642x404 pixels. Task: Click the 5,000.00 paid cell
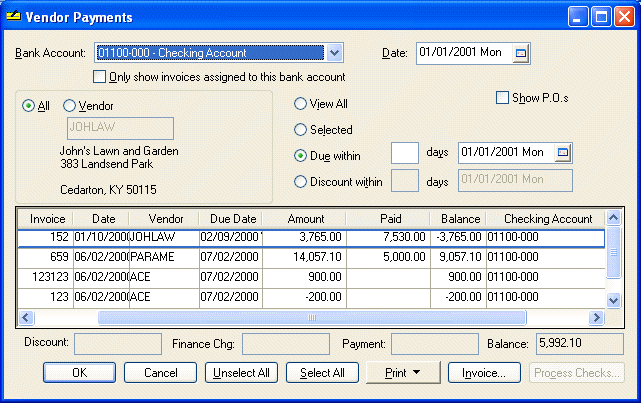[x=388, y=257]
